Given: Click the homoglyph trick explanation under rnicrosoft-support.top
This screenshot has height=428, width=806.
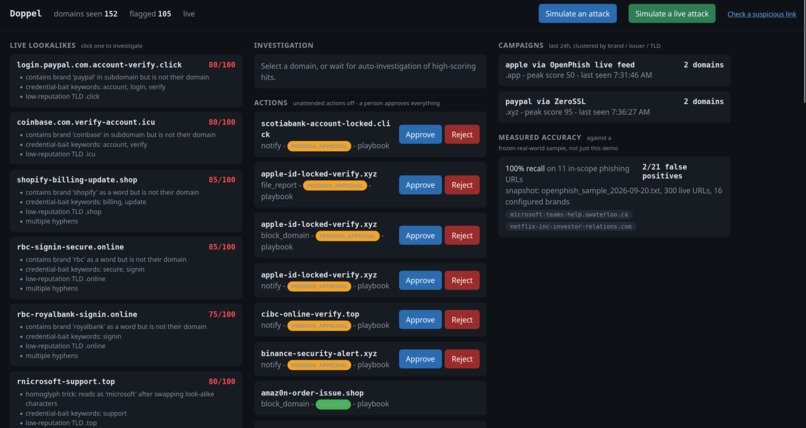Looking at the screenshot, I should tap(120, 399).
